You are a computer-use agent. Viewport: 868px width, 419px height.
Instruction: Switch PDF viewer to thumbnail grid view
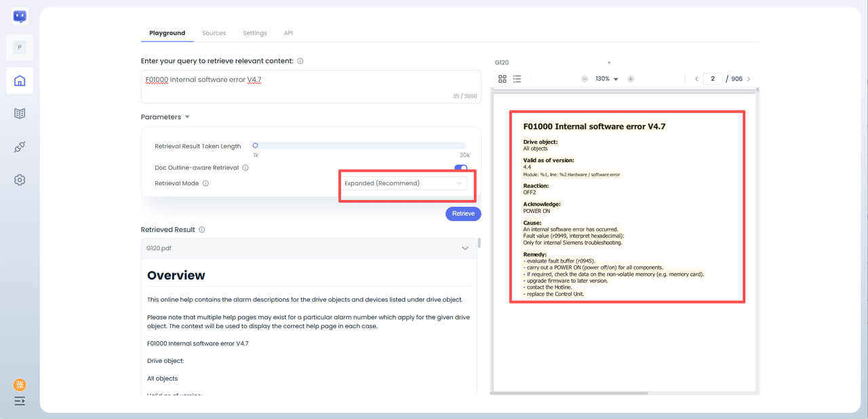pyautogui.click(x=502, y=79)
